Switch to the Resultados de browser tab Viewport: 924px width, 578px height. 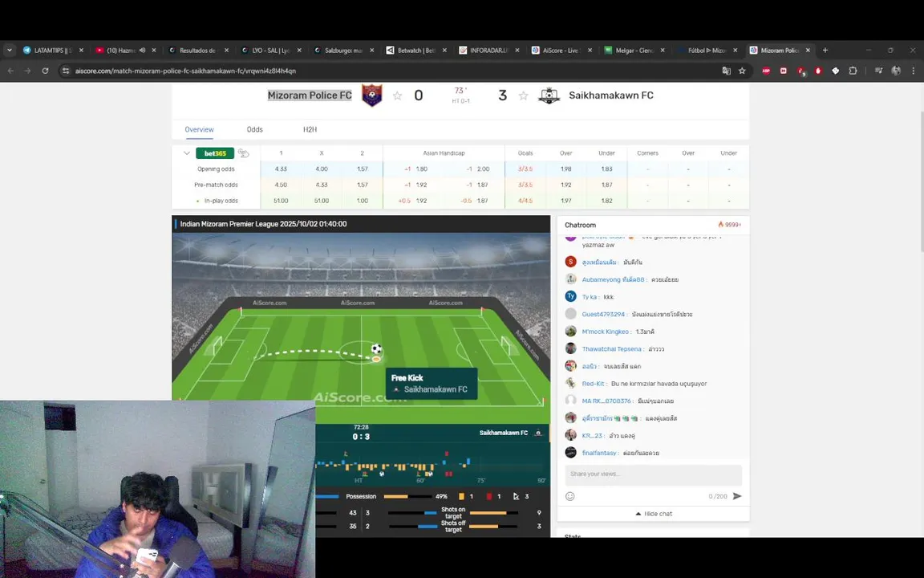pos(198,50)
